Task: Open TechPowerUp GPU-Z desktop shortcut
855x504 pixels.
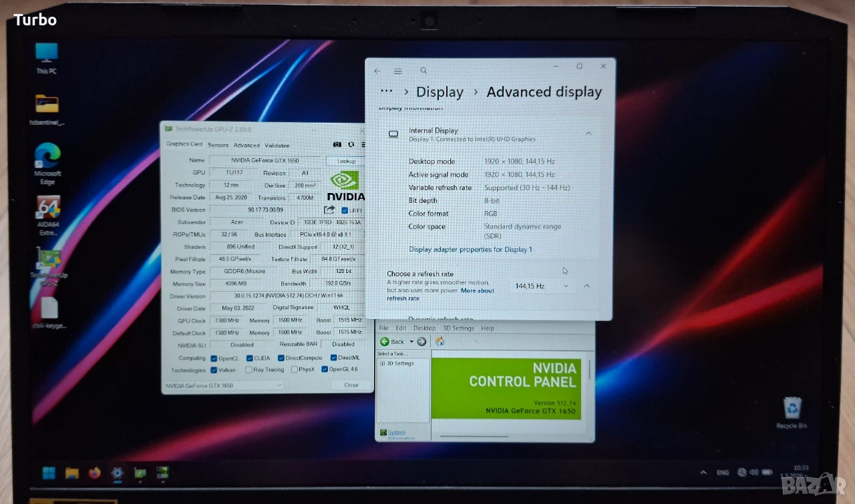Action: (48, 268)
